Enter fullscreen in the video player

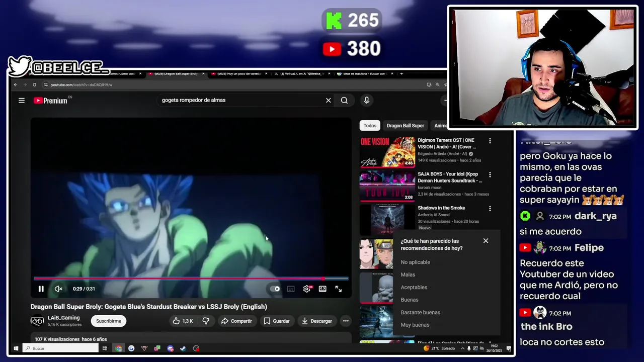[x=339, y=289]
